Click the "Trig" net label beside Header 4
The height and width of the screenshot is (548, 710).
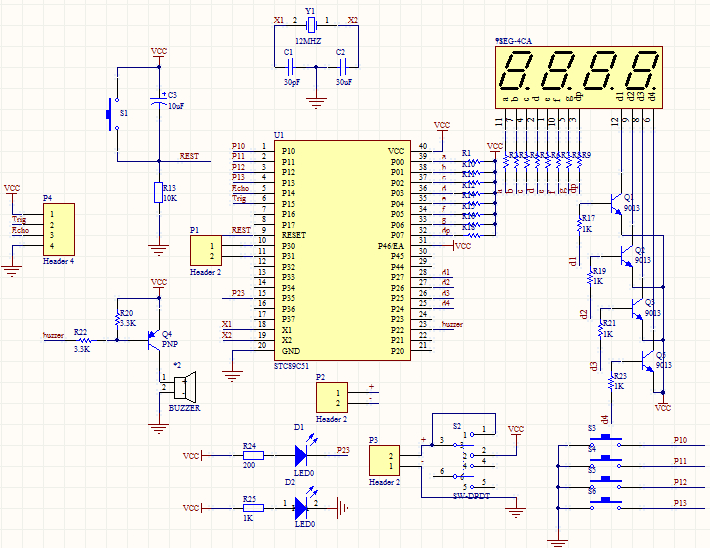19,220
